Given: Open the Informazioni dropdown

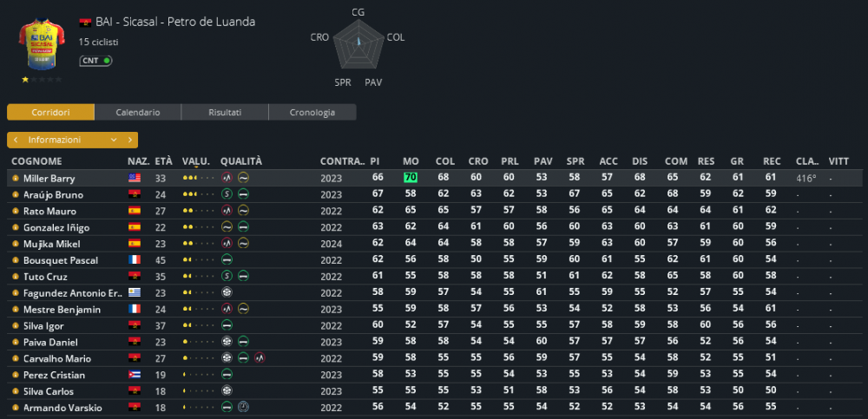Looking at the screenshot, I should point(73,140).
